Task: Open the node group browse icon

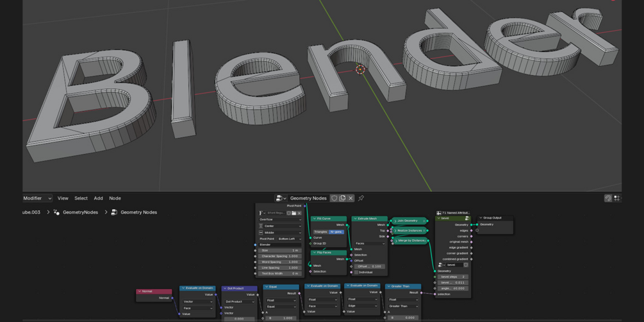Action: click(x=281, y=198)
